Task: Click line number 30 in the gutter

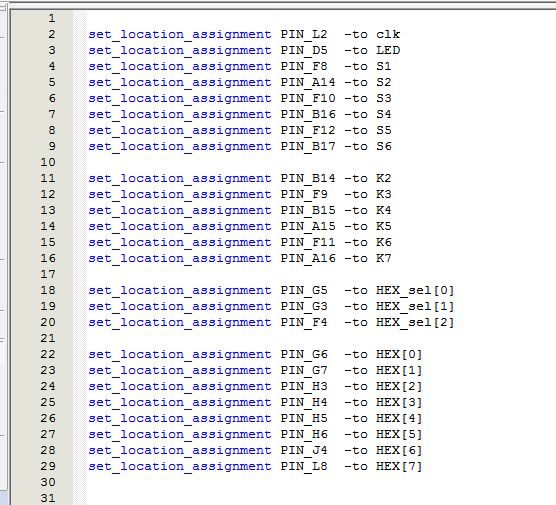Action: click(48, 482)
